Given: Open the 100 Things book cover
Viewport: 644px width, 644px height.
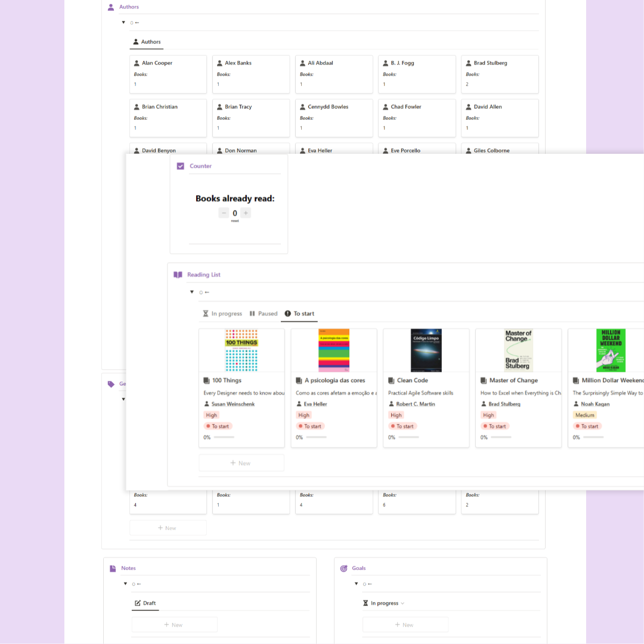Looking at the screenshot, I should pos(241,351).
